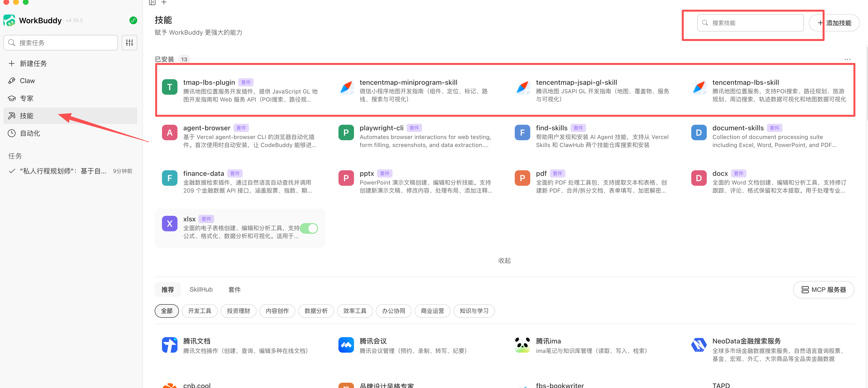The image size is (868, 388).
Task: Switch to the 套件 tab
Action: [234, 290]
